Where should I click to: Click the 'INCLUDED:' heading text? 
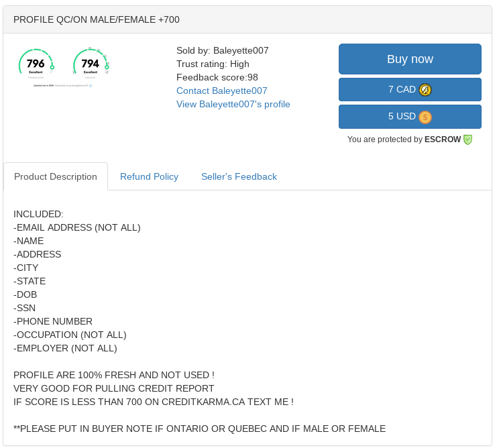pos(38,214)
